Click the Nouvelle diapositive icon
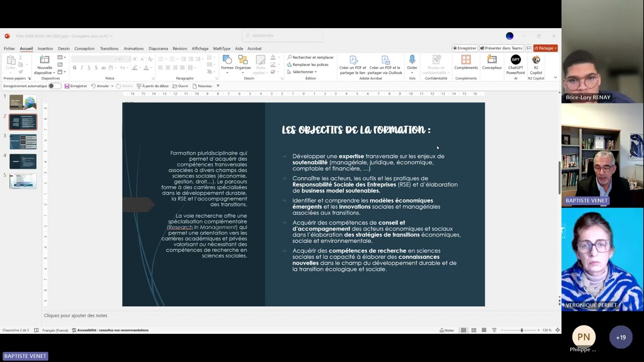This screenshot has width=644, height=362. (x=44, y=60)
